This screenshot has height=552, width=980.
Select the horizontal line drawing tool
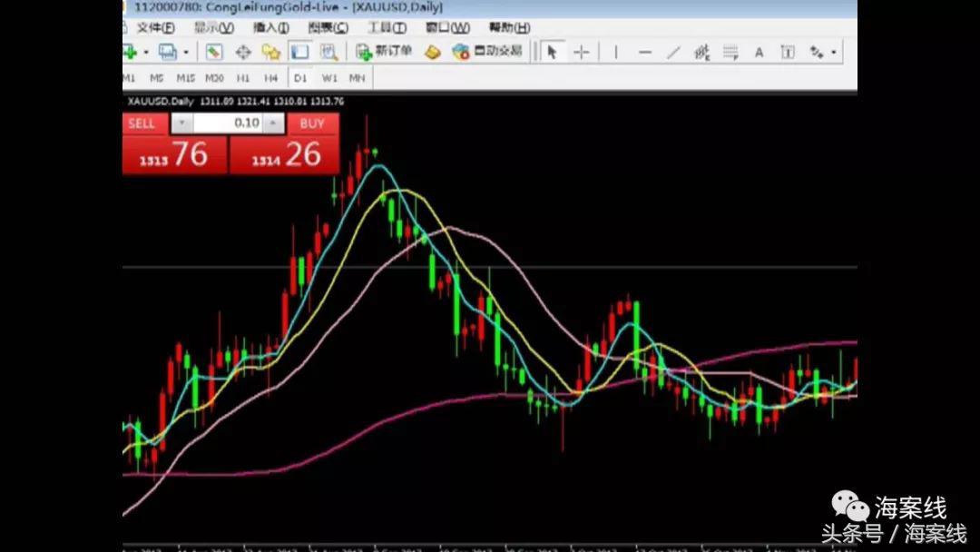click(x=644, y=52)
